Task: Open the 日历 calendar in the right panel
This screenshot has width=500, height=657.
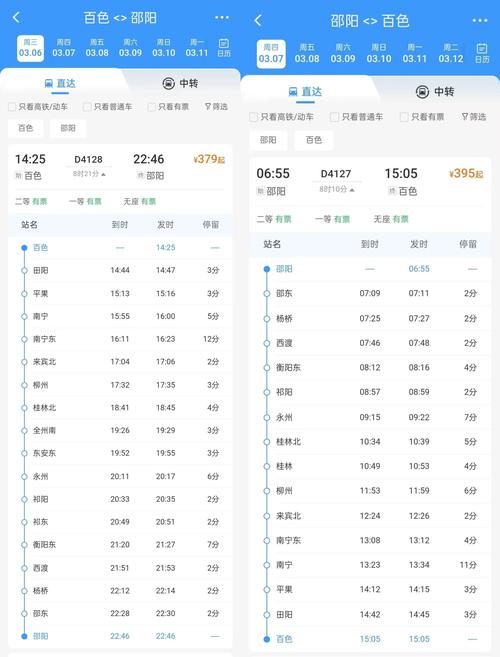Action: pos(482,53)
